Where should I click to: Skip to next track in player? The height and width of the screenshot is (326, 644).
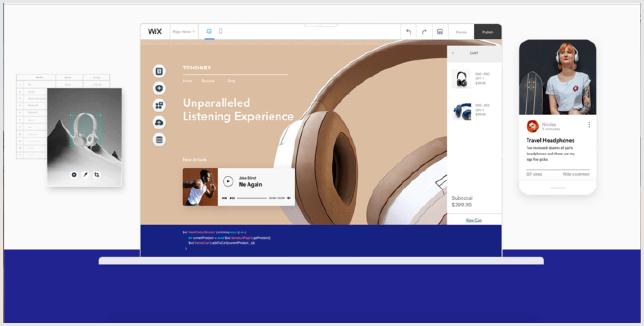click(233, 198)
